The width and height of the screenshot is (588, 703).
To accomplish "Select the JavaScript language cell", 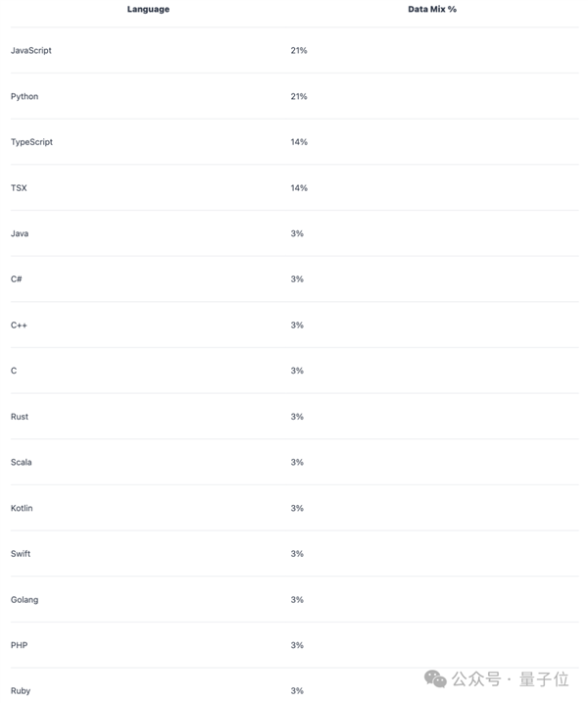I will click(x=31, y=50).
